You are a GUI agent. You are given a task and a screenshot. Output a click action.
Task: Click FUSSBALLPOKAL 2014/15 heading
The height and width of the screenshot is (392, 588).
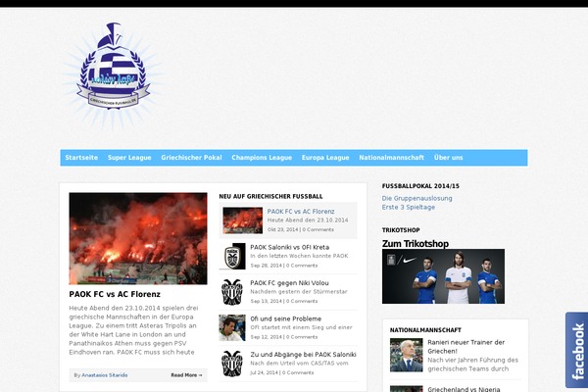click(x=420, y=186)
